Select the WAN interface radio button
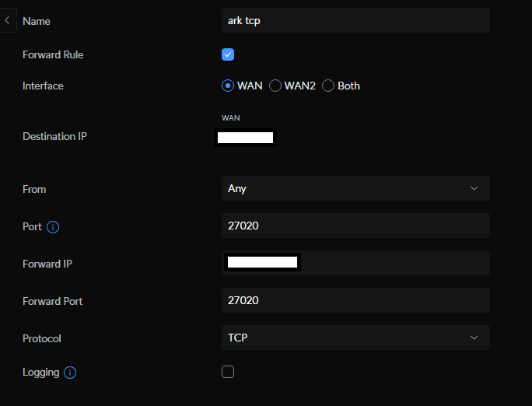Image resolution: width=532 pixels, height=406 pixels. click(x=228, y=86)
